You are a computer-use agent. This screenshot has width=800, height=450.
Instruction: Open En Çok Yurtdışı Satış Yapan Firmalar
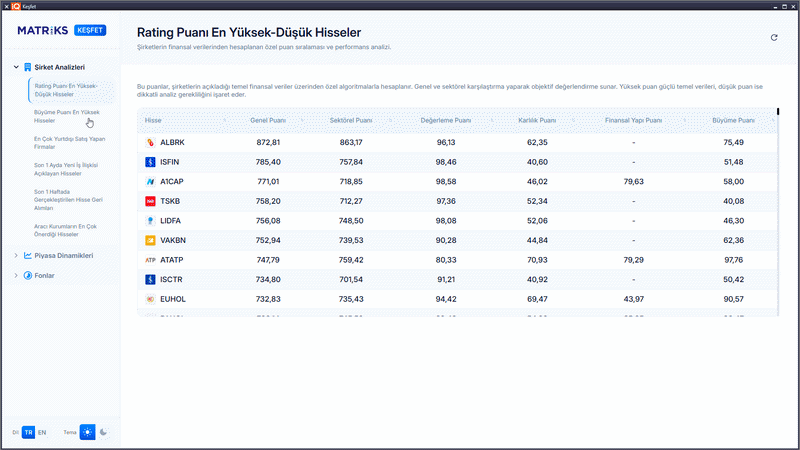[67, 142]
